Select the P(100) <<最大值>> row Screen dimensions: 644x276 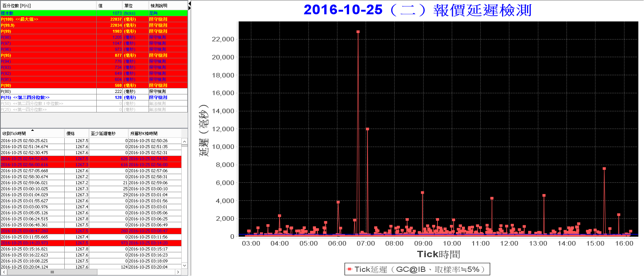click(x=94, y=19)
